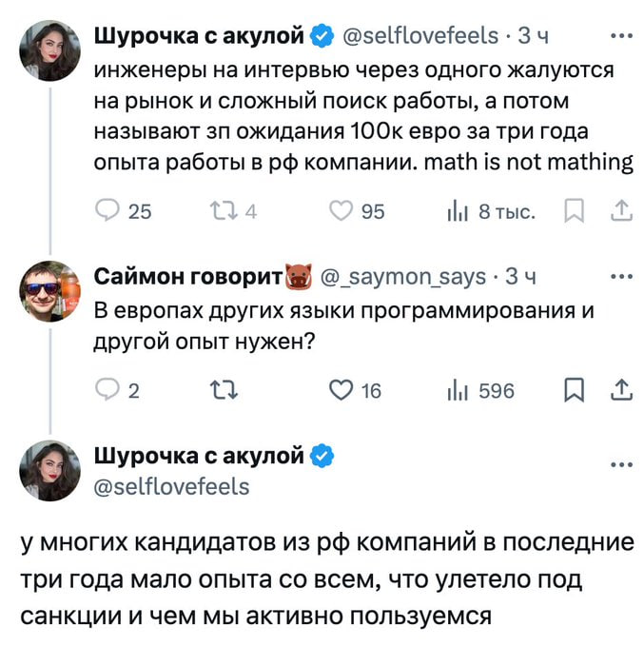Image resolution: width=644 pixels, height=647 pixels.
Task: View 596 views analytics on reply
Action: (456, 390)
